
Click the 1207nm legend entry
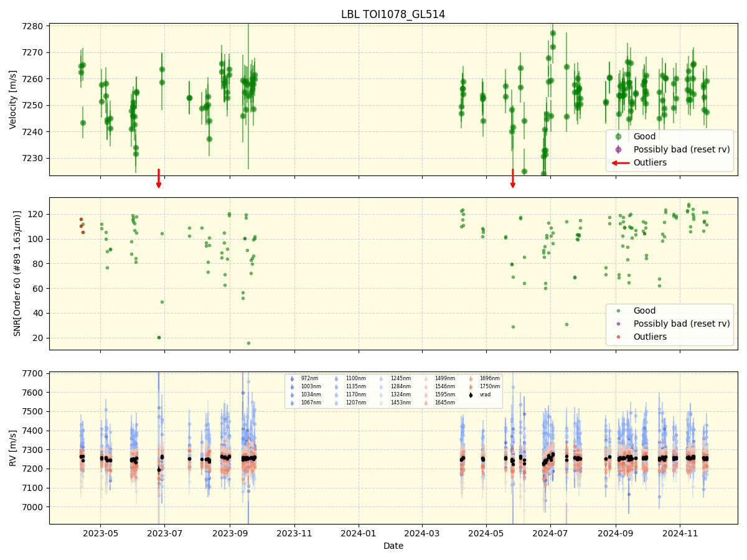click(355, 403)
